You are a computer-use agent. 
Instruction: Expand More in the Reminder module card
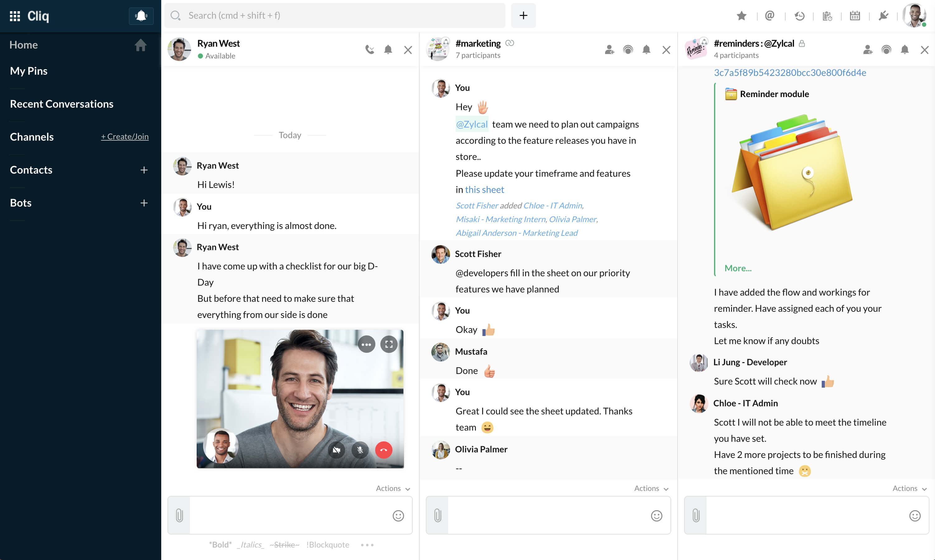point(738,268)
